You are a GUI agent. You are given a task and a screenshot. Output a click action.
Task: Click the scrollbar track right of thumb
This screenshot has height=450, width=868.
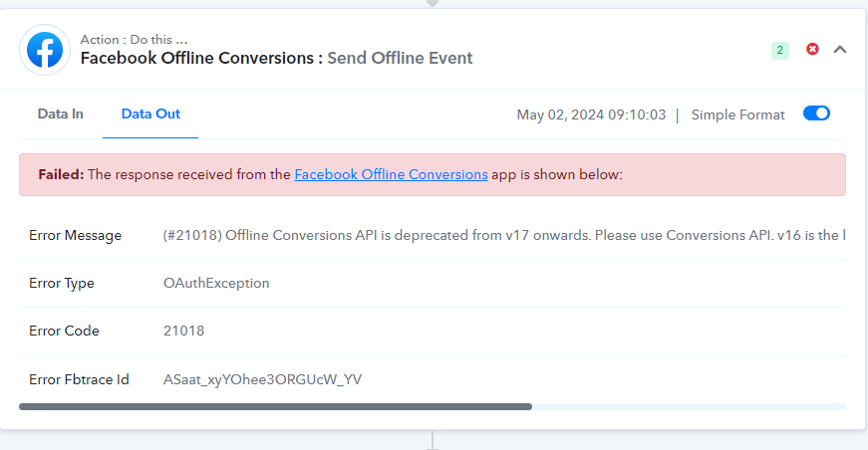[x=689, y=407]
